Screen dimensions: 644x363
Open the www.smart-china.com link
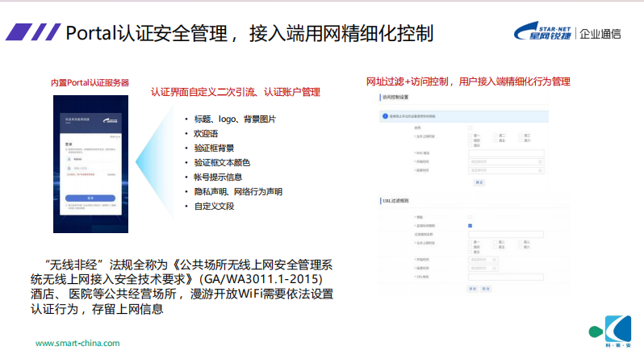pyautogui.click(x=77, y=343)
